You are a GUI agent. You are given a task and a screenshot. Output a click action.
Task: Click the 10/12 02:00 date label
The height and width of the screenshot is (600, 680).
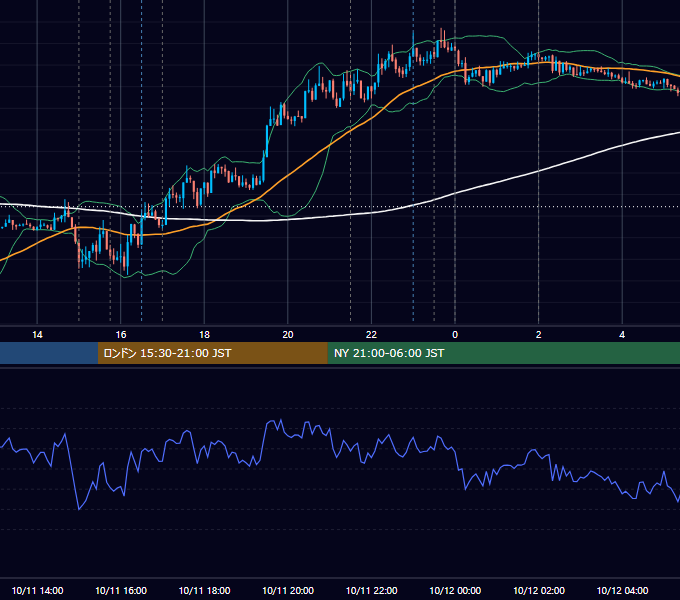[x=539, y=590]
